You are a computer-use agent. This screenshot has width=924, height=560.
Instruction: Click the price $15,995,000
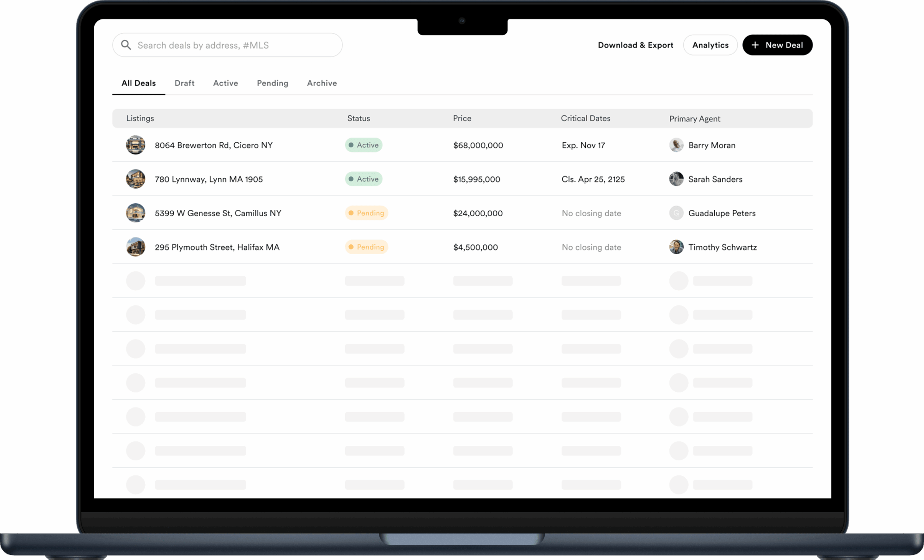pos(476,179)
